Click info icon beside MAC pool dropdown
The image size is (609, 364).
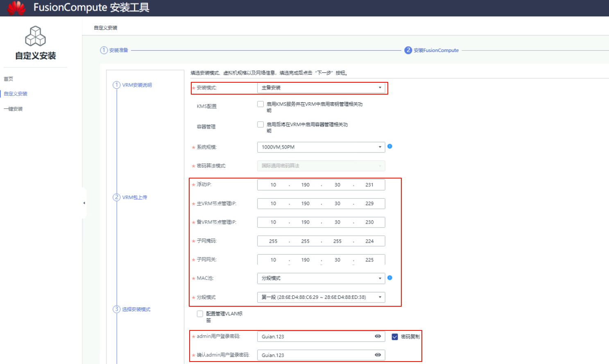[x=390, y=278]
